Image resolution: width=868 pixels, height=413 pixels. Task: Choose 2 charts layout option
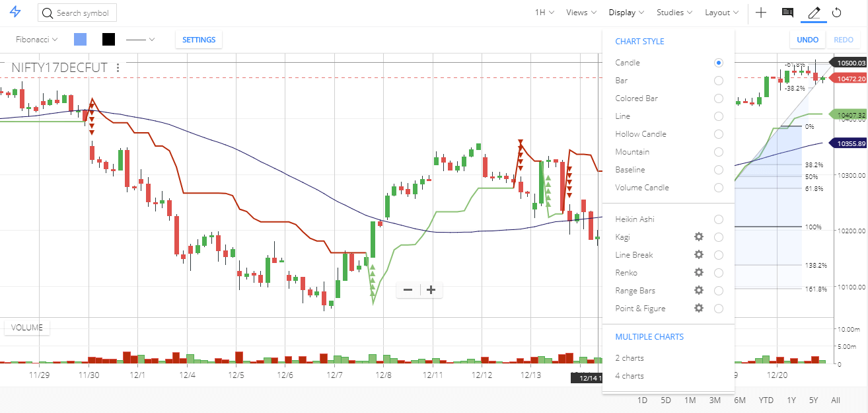pos(630,358)
